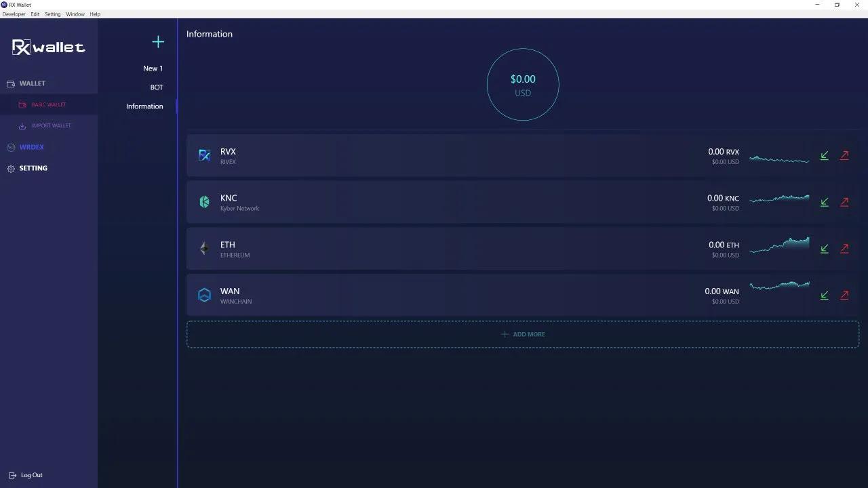The image size is (868, 488).
Task: Receive RVX using the green arrow icon
Action: click(x=824, y=155)
